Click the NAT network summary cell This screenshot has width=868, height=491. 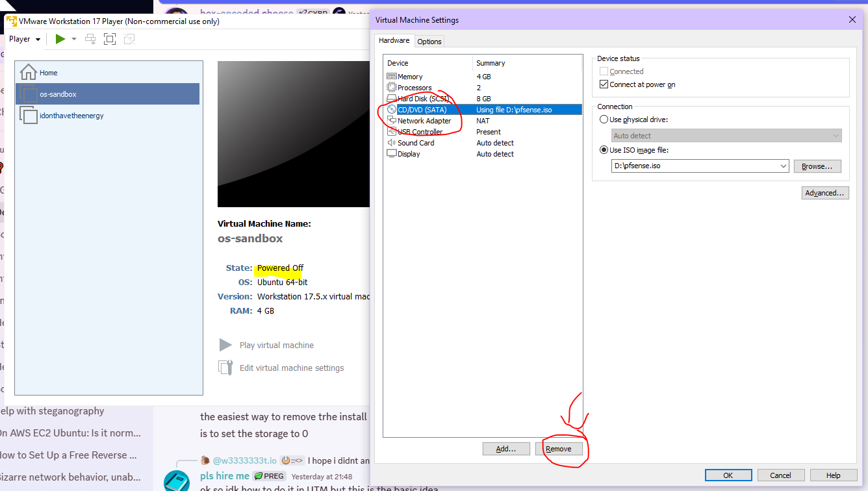pyautogui.click(x=483, y=121)
